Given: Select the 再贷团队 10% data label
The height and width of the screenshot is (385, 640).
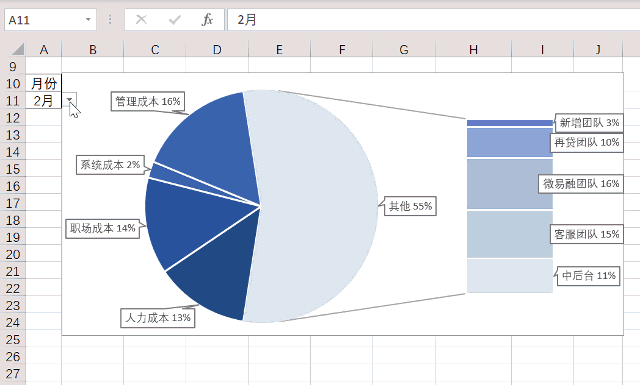Looking at the screenshot, I should (x=587, y=142).
